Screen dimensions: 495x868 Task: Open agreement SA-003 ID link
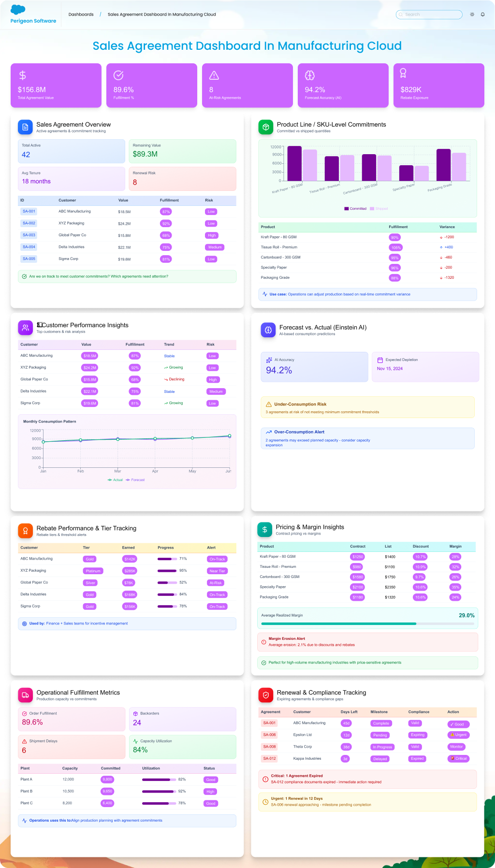point(29,235)
